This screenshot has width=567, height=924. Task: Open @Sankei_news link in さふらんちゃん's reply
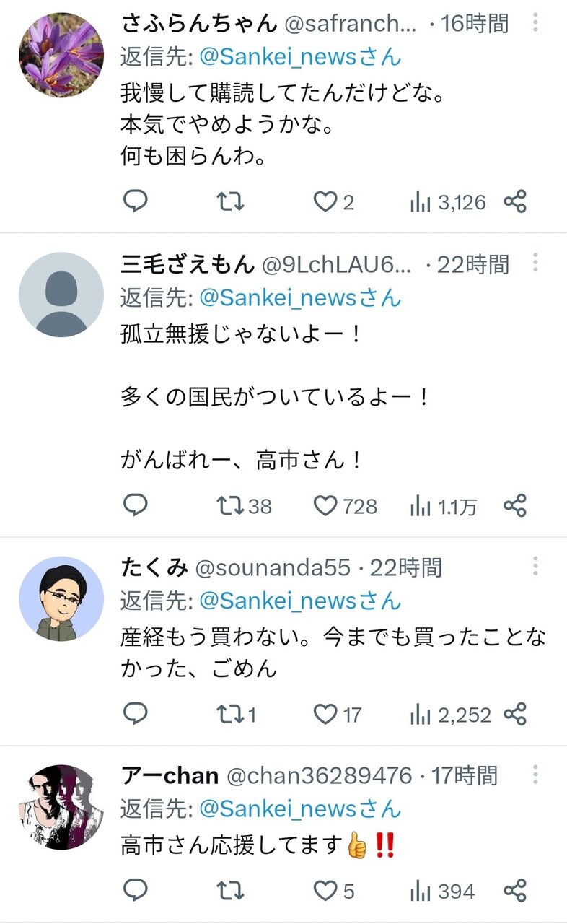(x=299, y=56)
